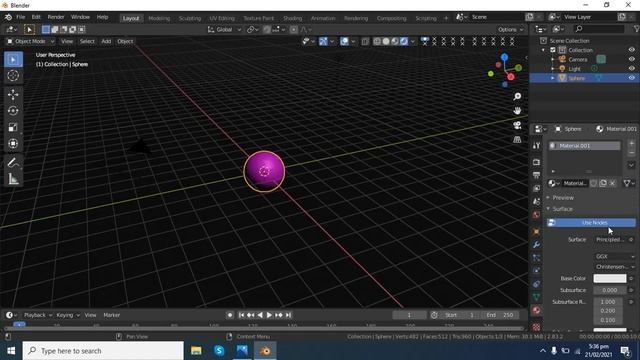This screenshot has width=640, height=360.
Task: Add material slot with plus icon
Action: click(631, 143)
